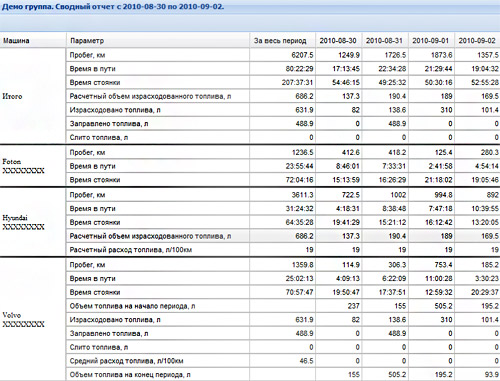The width and height of the screenshot is (500, 381).
Task: Select the Volvo XXXXXXXX vehicle label
Action: pos(23,320)
